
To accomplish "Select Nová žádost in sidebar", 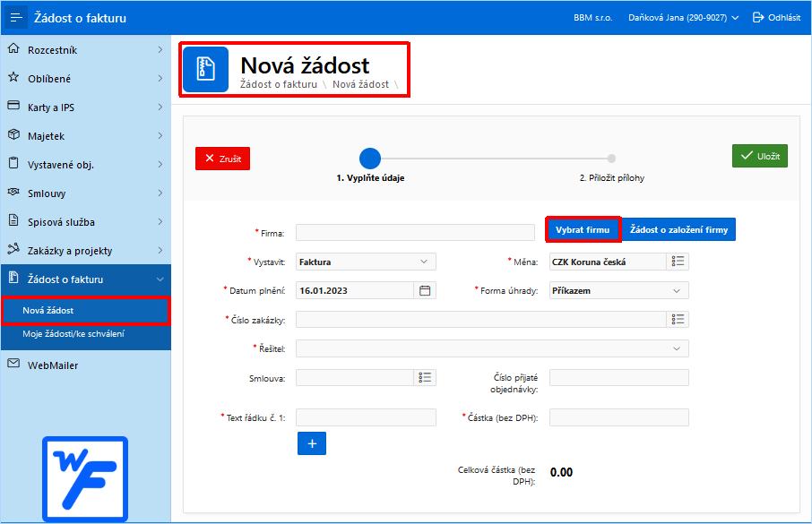I will click(86, 311).
